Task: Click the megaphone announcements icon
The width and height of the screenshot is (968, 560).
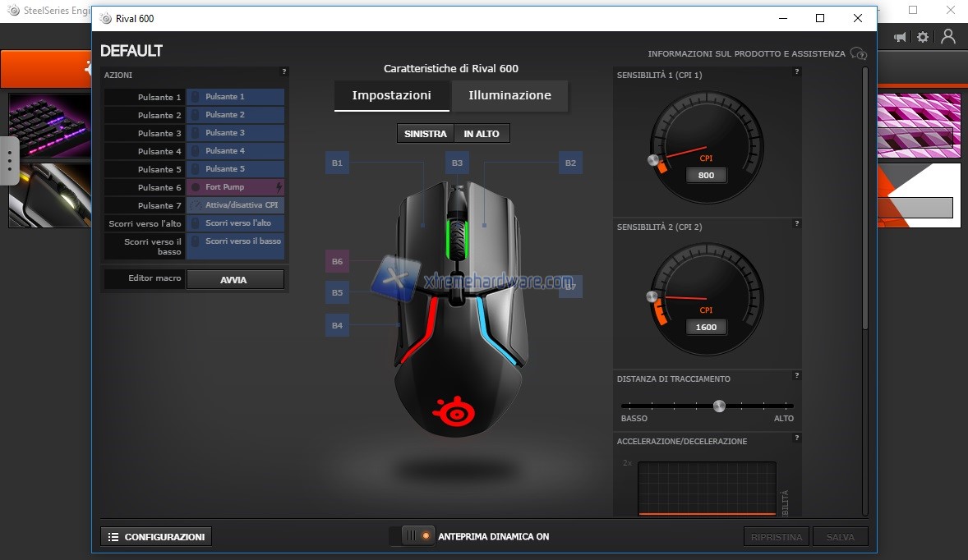Action: click(x=900, y=37)
